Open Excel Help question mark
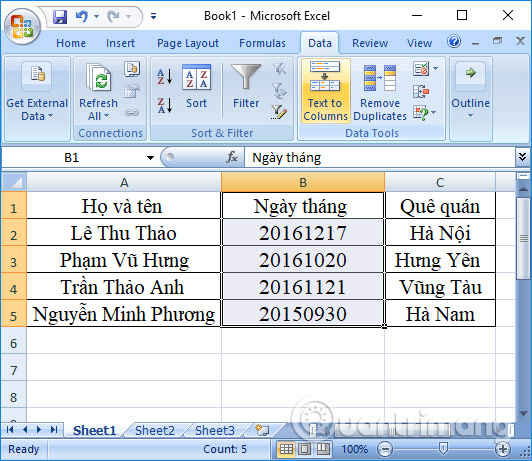The width and height of the screenshot is (532, 461). click(x=454, y=41)
